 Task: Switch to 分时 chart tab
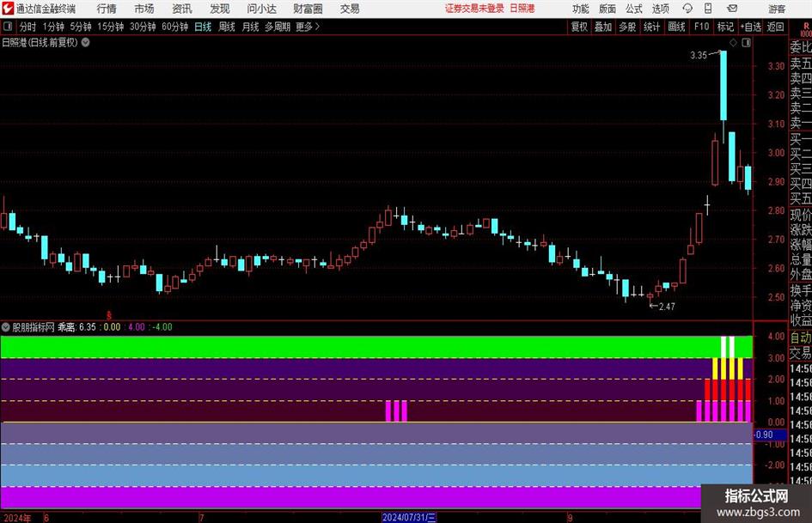click(x=27, y=27)
